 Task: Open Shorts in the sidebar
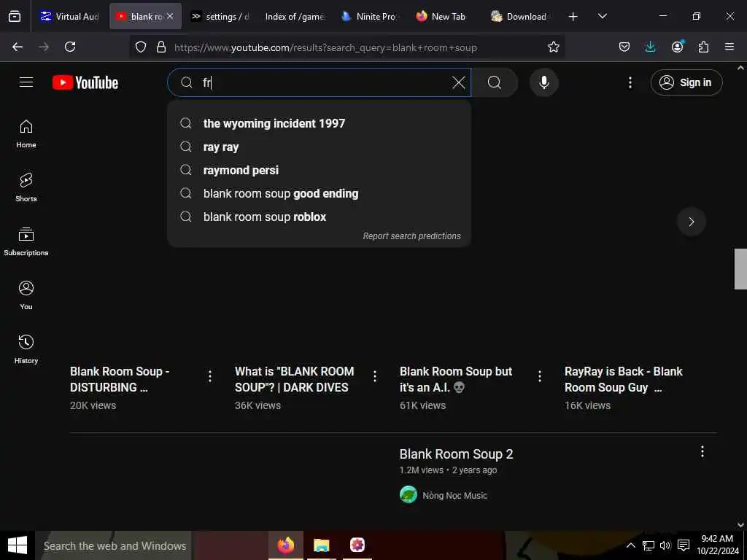pos(26,187)
